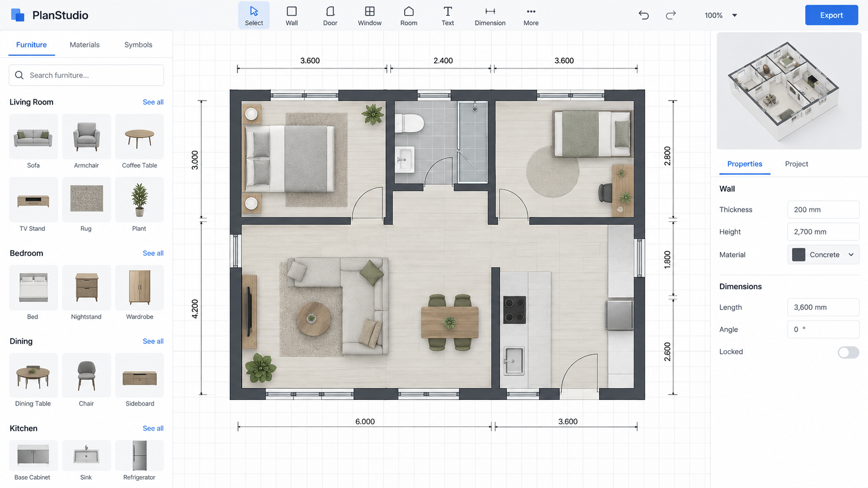Click the PlanStudio logo icon
Image resolution: width=868 pixels, height=488 pixels.
click(18, 15)
